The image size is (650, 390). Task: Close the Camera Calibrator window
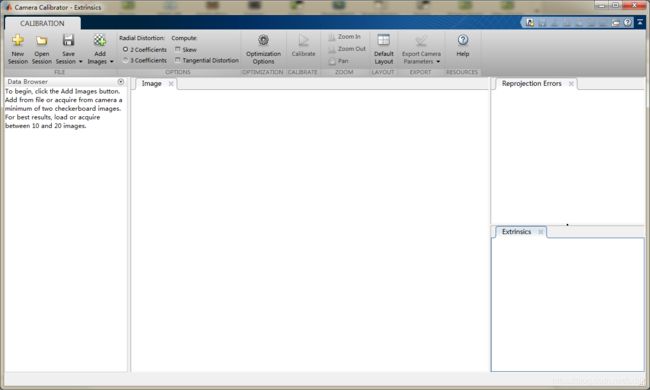[635, 5]
